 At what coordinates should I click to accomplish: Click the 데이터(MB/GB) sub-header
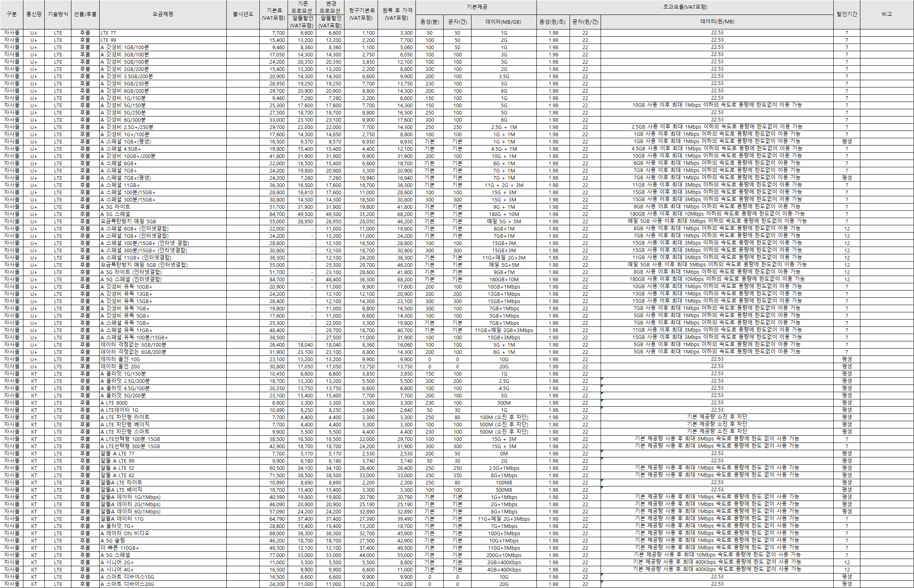click(504, 22)
